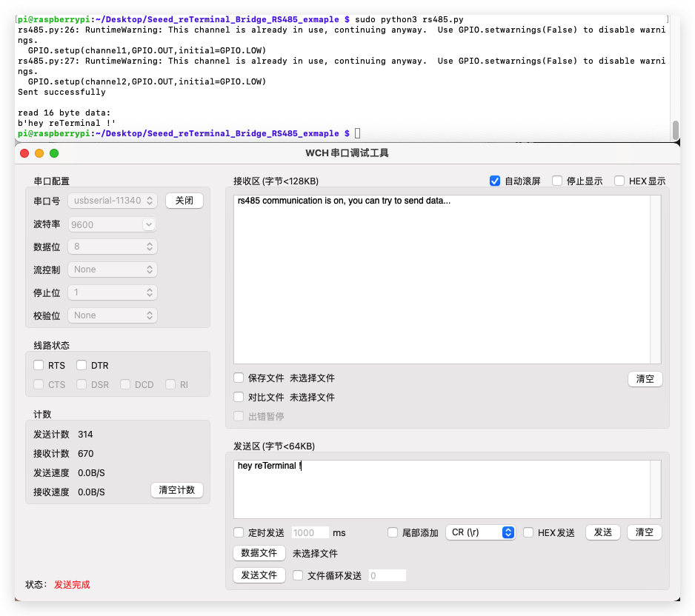Image resolution: width=695 pixels, height=616 pixels.
Task: Click the 接收计数 value 670
Action: [x=85, y=453]
